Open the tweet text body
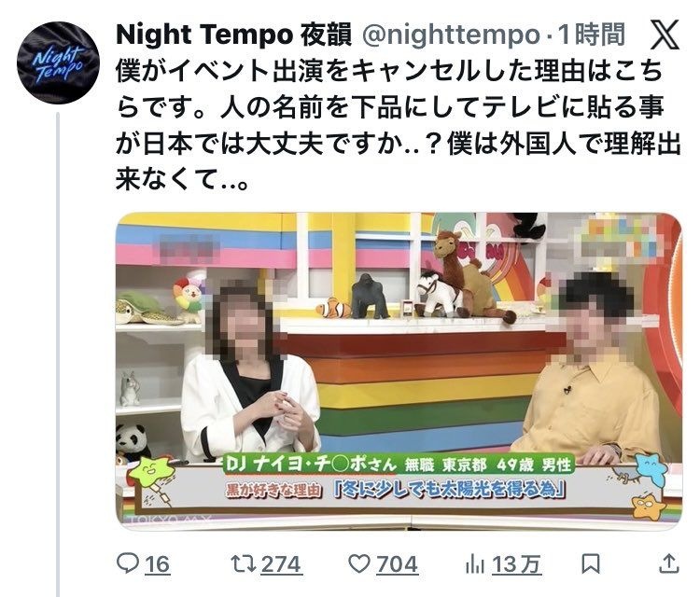The width and height of the screenshot is (700, 597). click(399, 125)
